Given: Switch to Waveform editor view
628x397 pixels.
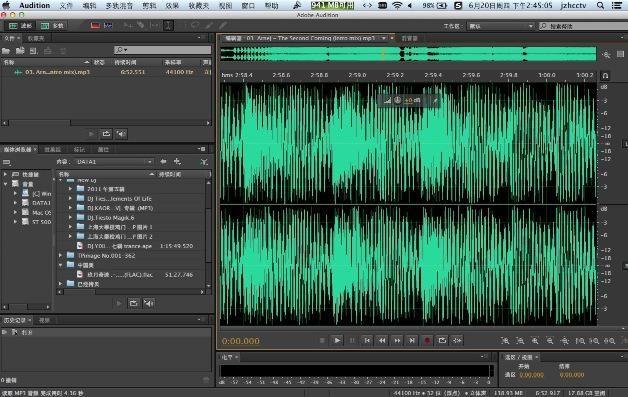Looking at the screenshot, I should [21, 26].
